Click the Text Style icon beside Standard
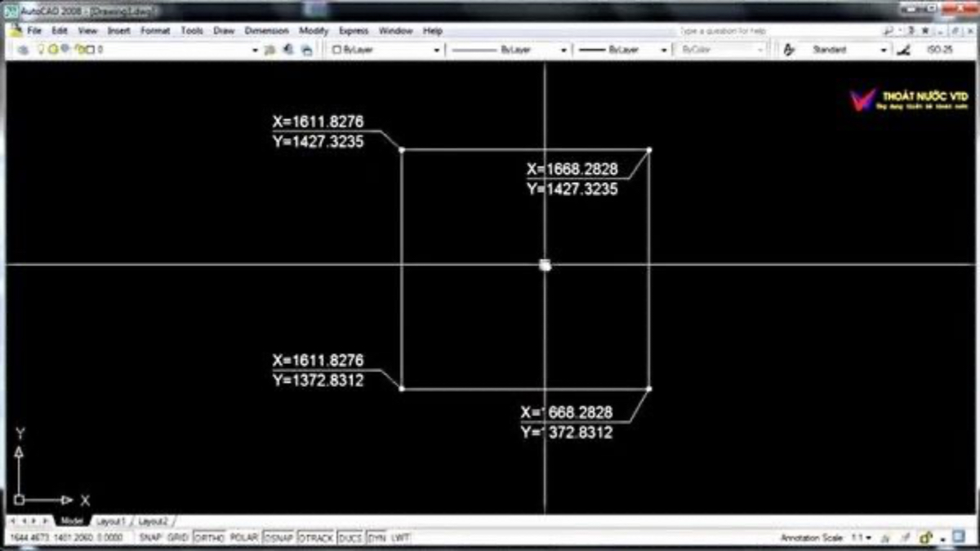Image resolution: width=980 pixels, height=551 pixels. 789,50
